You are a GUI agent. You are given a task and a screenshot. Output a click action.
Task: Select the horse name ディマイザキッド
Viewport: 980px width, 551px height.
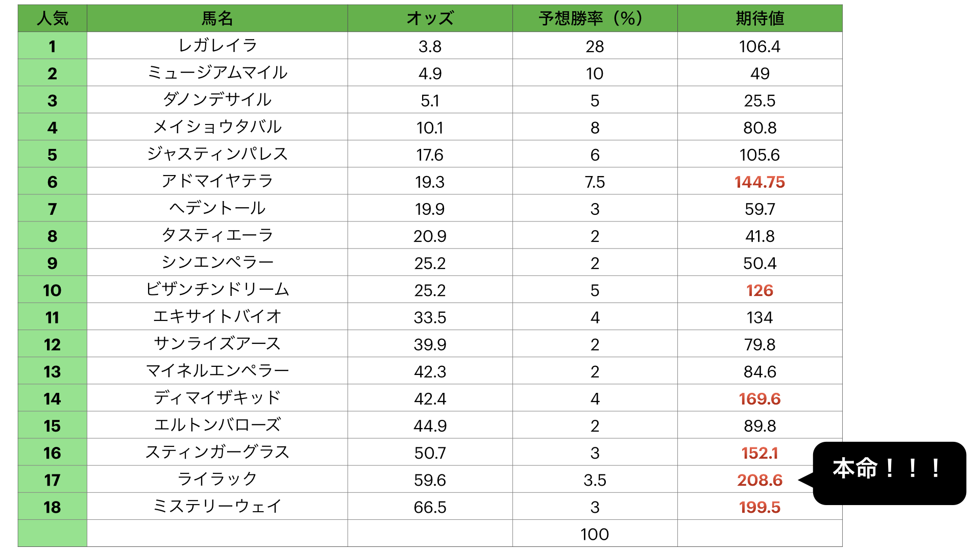(x=217, y=398)
